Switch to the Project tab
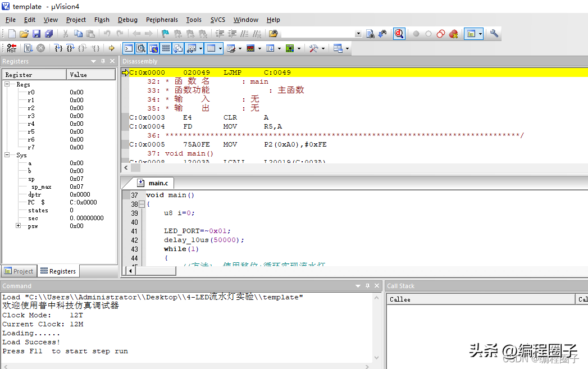Viewport: 588px width, 369px height. (x=19, y=271)
